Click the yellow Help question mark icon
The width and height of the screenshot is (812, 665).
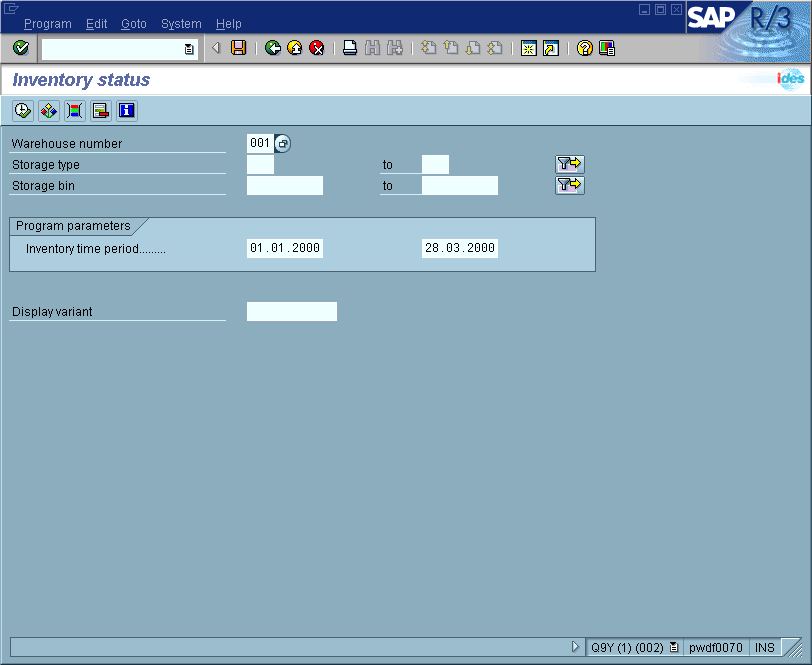(x=585, y=48)
